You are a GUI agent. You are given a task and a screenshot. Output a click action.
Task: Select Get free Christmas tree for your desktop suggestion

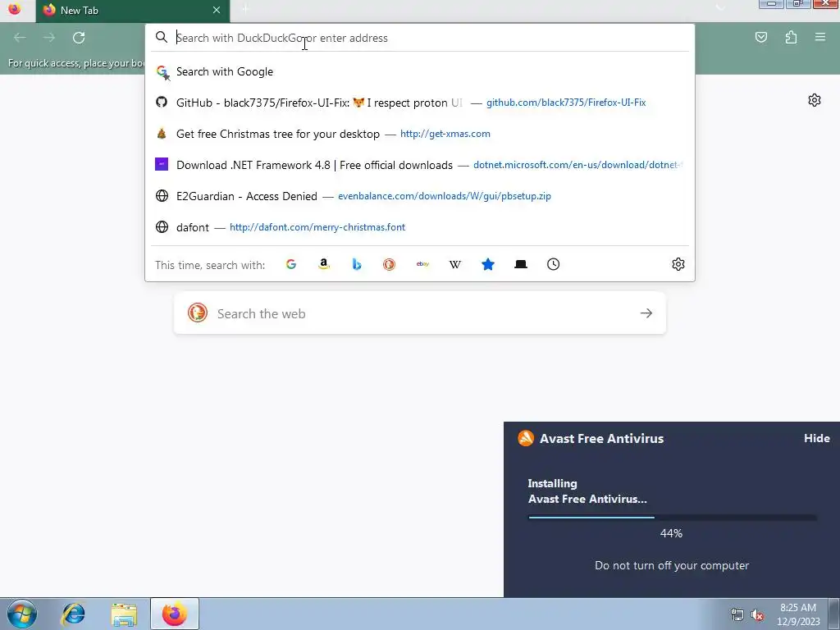click(x=420, y=134)
